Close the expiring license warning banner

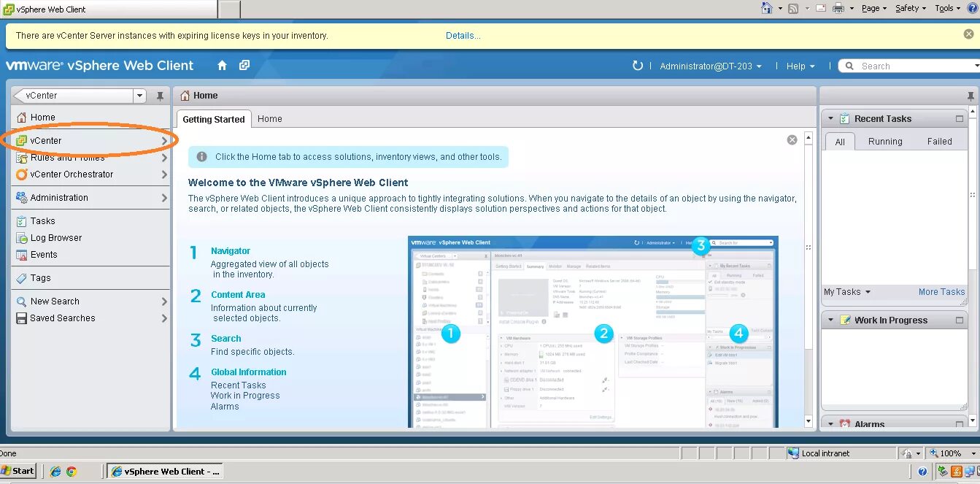968,34
